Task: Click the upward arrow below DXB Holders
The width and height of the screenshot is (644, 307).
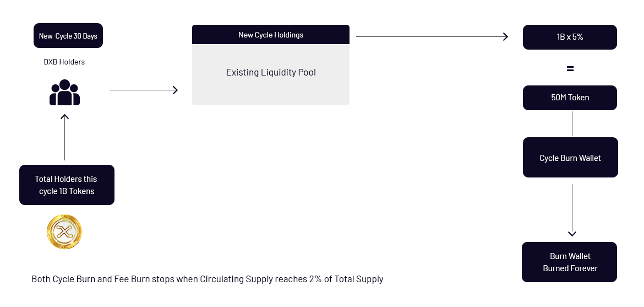Action: tap(64, 137)
